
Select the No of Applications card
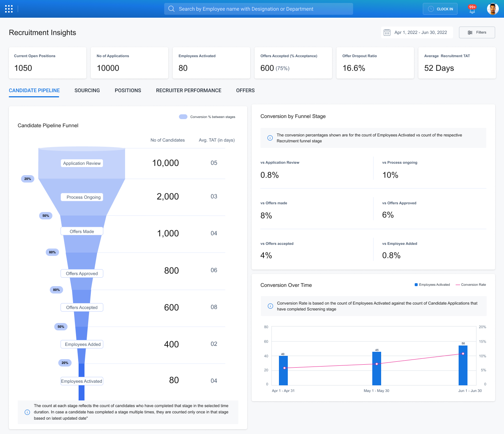[x=130, y=63]
